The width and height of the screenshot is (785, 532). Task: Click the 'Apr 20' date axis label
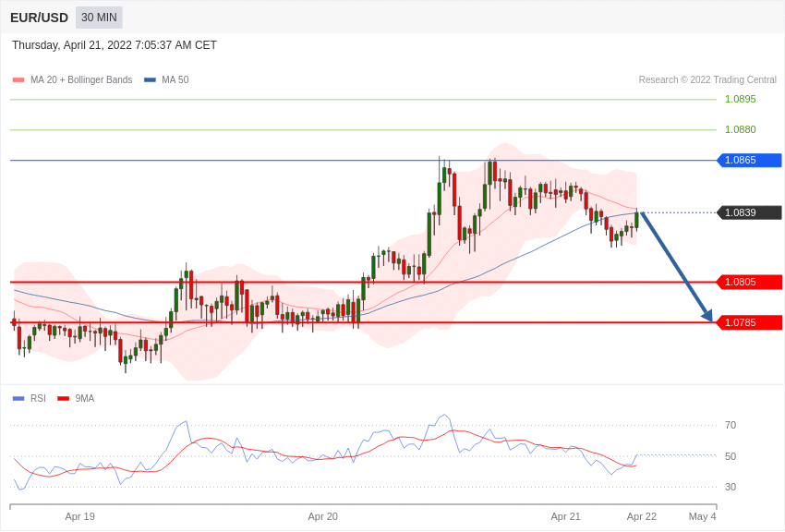coord(323,516)
